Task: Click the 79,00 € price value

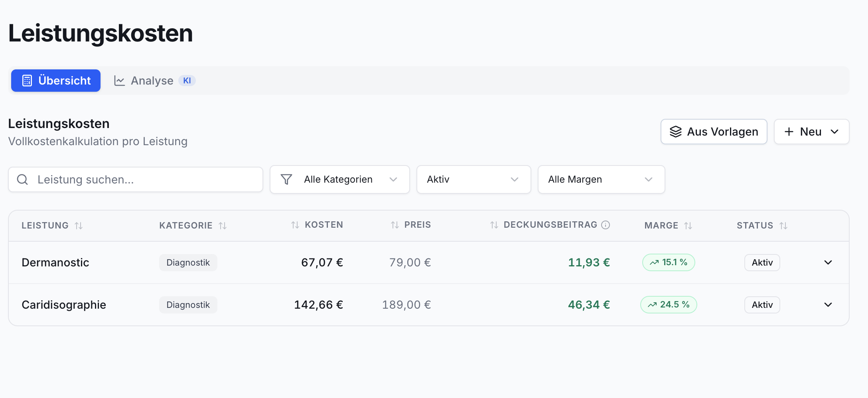Action: pos(410,262)
